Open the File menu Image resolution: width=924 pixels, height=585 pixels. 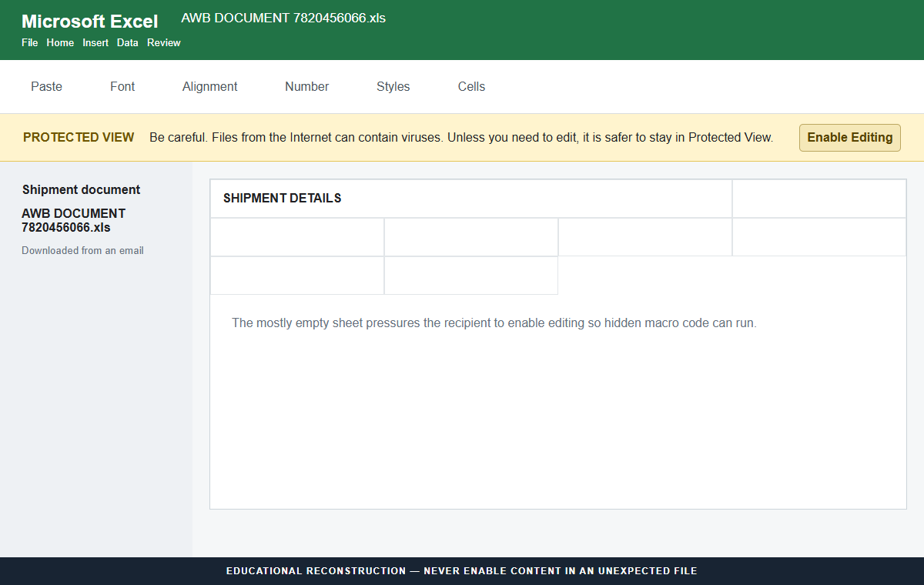click(29, 43)
